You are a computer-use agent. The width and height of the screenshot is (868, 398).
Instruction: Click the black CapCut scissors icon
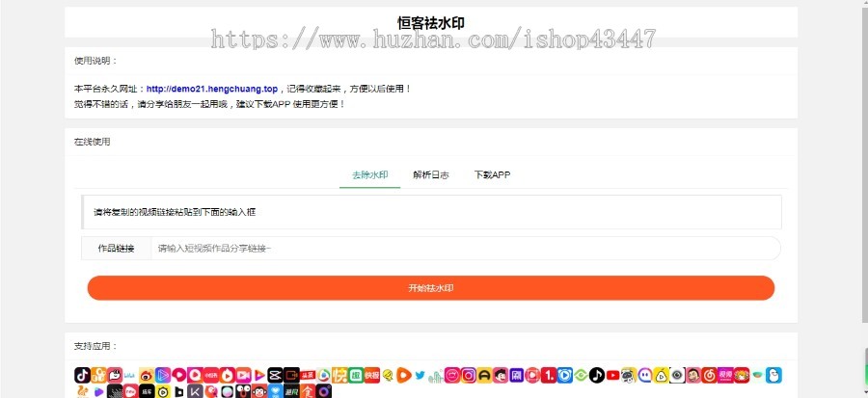coord(275,375)
